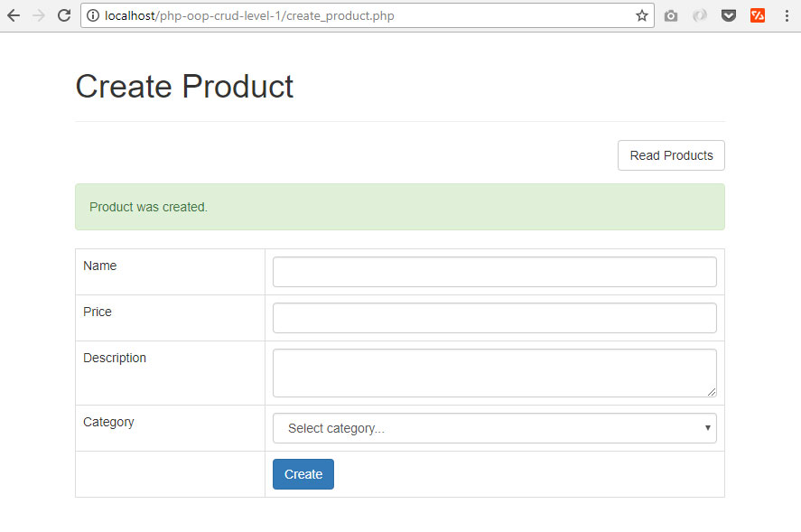
Task: Click the grayed-out forward arrow
Action: click(39, 15)
